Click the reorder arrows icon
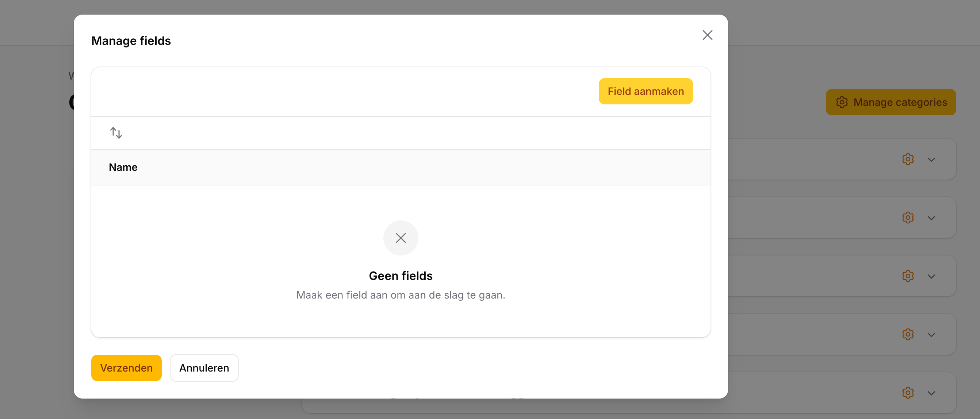Screen dimensions: 980x419 pos(116,133)
